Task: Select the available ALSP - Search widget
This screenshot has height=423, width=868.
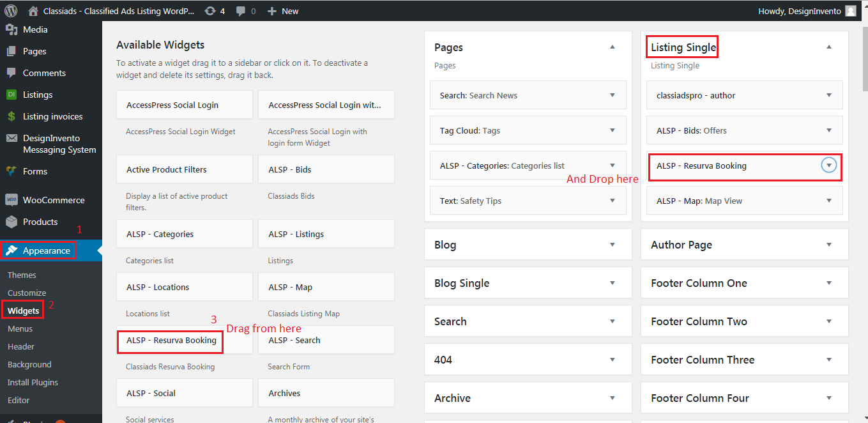Action: (x=326, y=340)
